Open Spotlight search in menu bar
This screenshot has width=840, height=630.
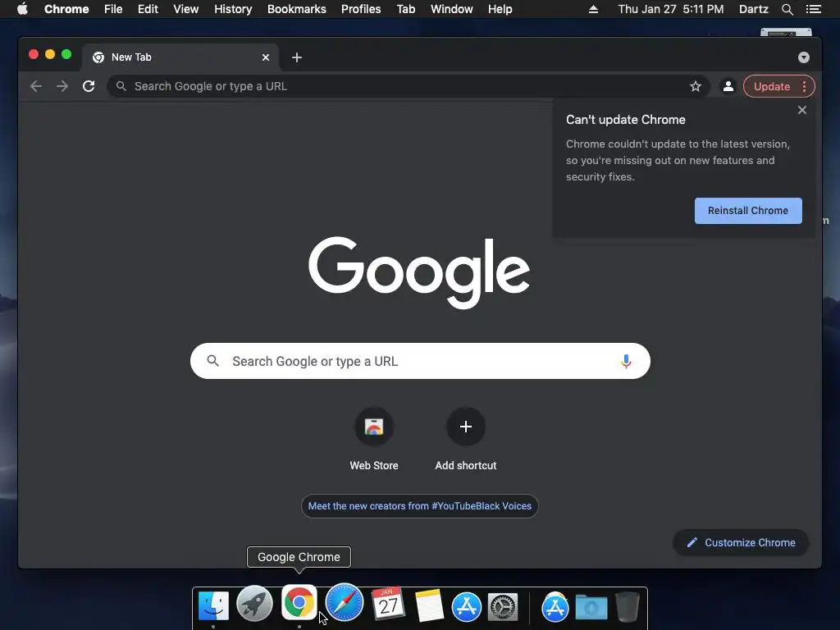pos(787,9)
